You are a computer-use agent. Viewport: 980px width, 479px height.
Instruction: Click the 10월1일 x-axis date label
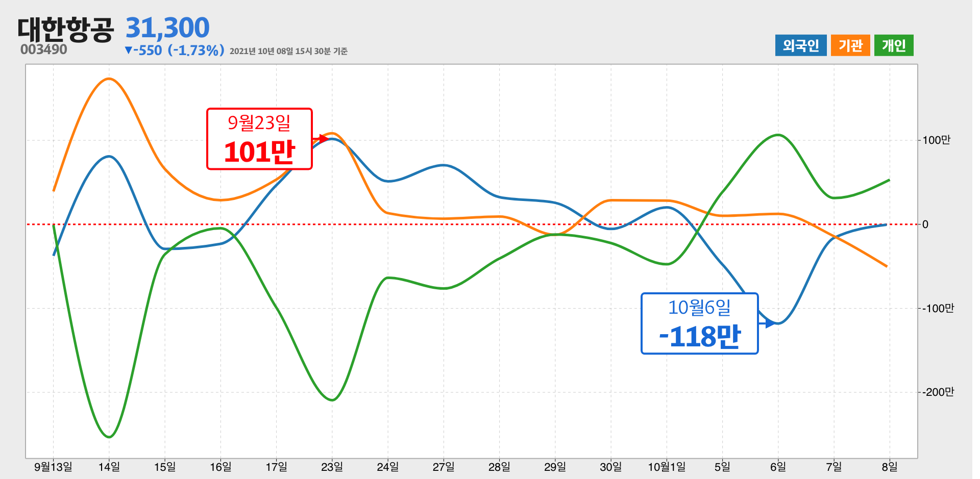pos(667,467)
